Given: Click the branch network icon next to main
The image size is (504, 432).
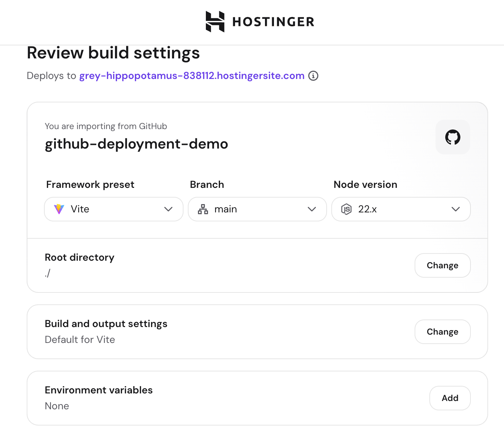Looking at the screenshot, I should 203,209.
